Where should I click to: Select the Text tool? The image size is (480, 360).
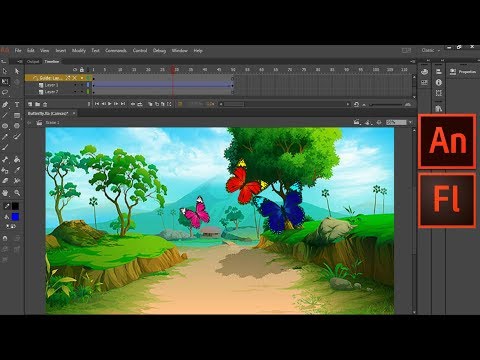pos(17,105)
